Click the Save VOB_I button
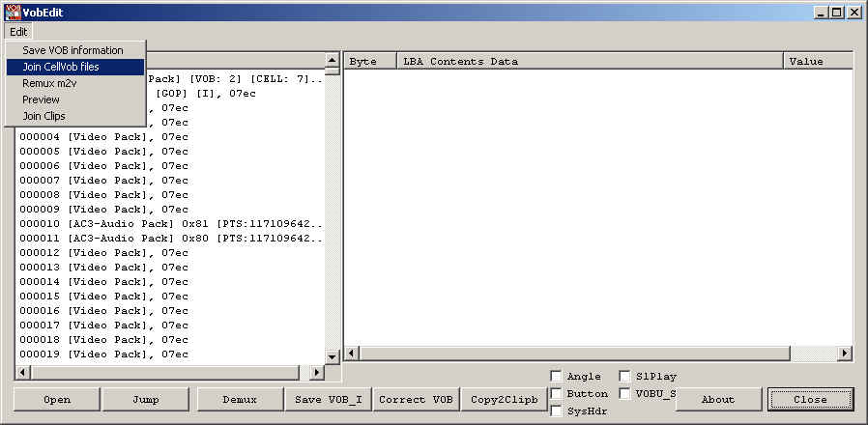This screenshot has width=868, height=425. [x=329, y=400]
